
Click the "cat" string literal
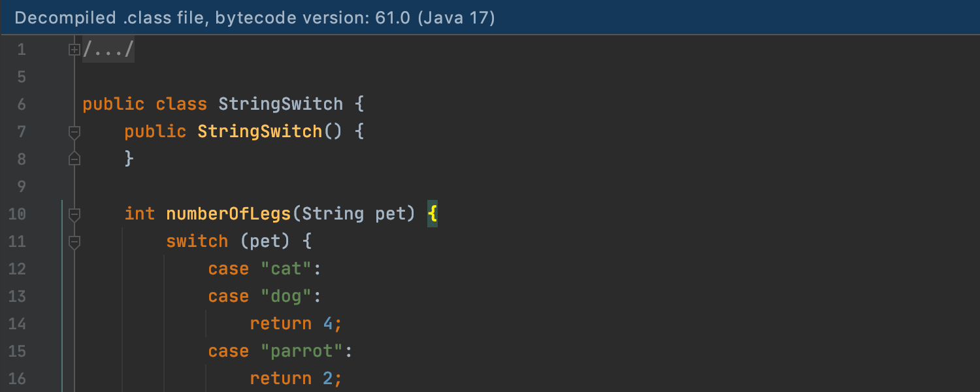[x=287, y=269]
